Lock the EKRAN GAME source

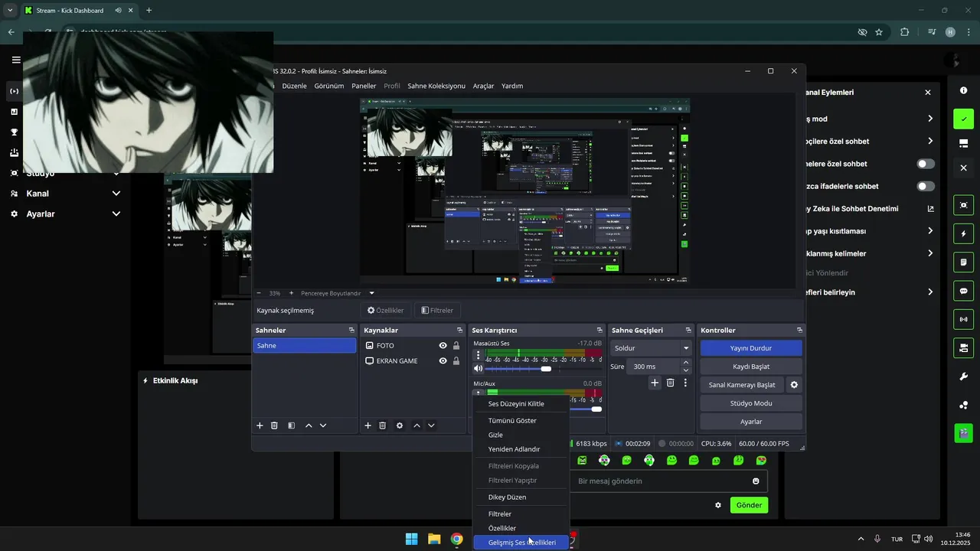(x=456, y=360)
